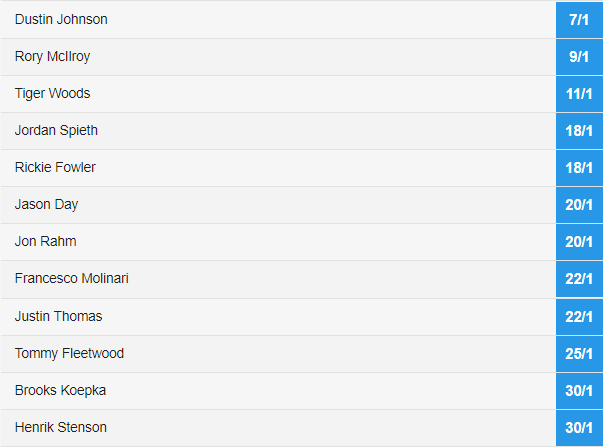Select Tommy Fleetwood's 25/1 odds button

[579, 353]
